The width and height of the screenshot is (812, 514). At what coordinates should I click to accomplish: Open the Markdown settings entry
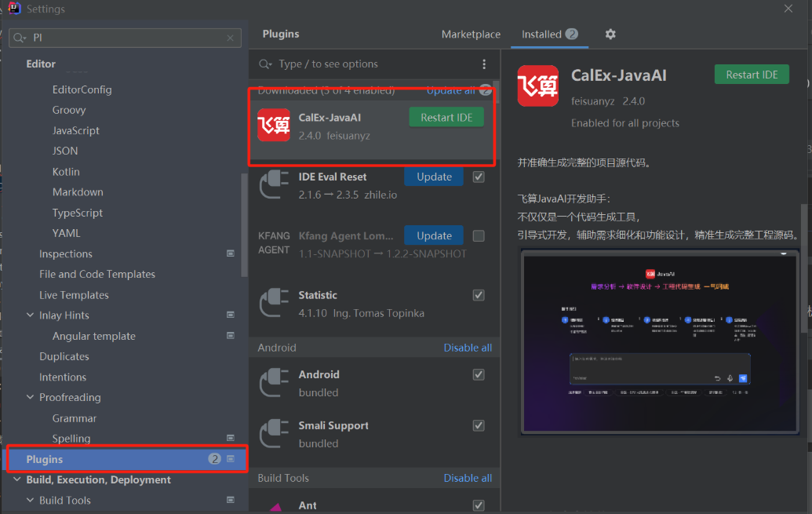tap(78, 191)
